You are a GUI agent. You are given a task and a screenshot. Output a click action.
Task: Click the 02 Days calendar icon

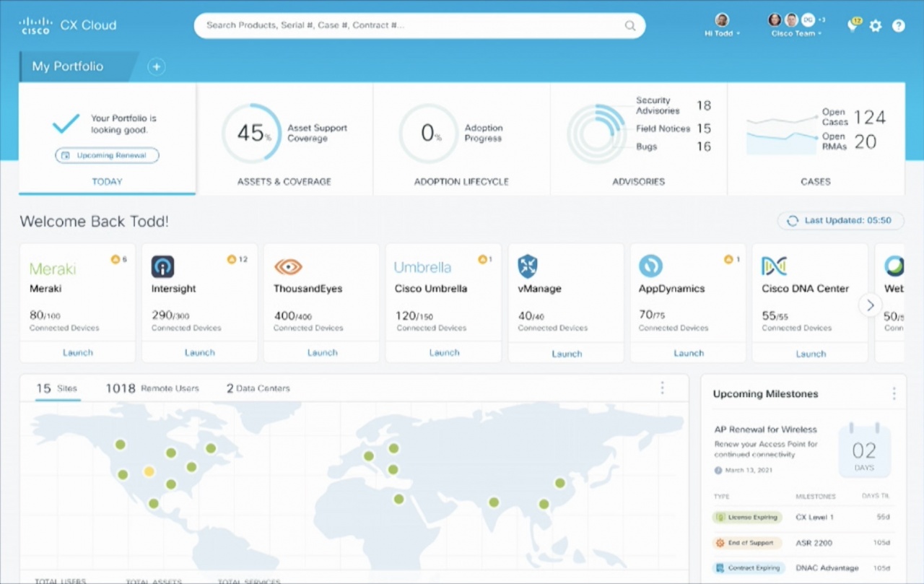tap(865, 451)
